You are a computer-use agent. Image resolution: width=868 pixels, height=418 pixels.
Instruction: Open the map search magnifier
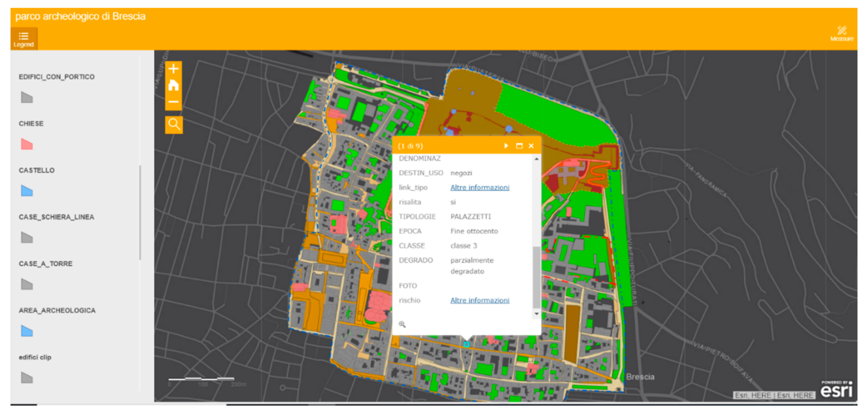click(174, 125)
